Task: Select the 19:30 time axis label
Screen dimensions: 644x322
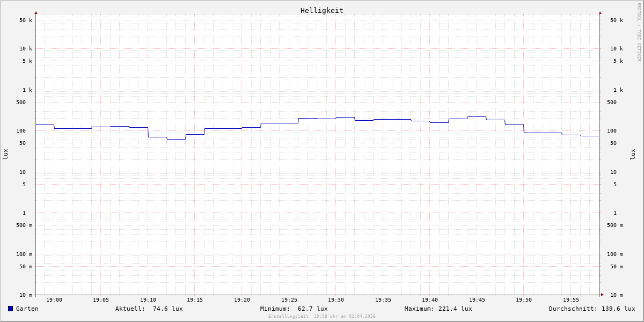Action: tap(336, 300)
